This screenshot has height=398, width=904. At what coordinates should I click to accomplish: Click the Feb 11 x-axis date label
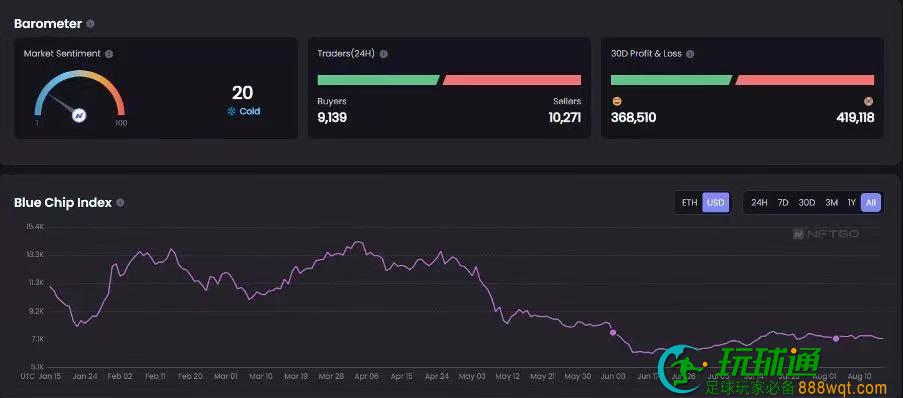(x=155, y=376)
